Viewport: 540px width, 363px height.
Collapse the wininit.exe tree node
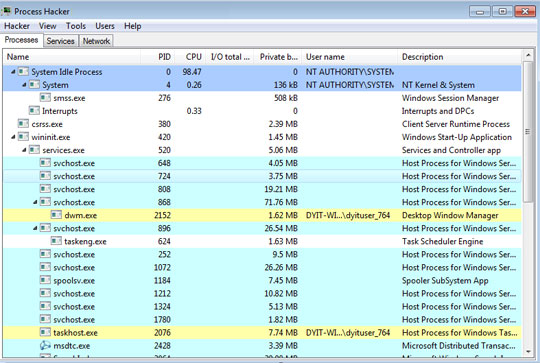coord(13,137)
